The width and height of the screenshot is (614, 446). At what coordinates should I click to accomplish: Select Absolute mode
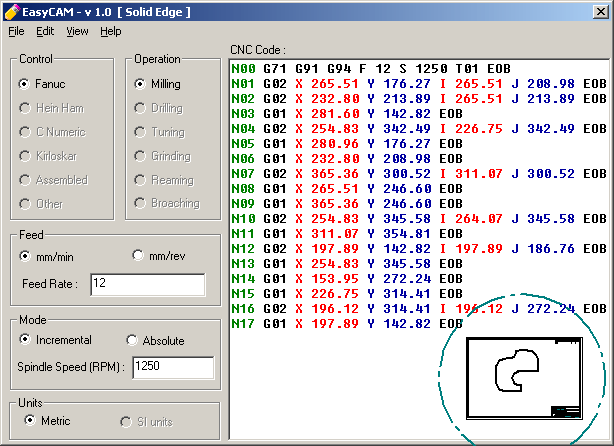click(155, 340)
